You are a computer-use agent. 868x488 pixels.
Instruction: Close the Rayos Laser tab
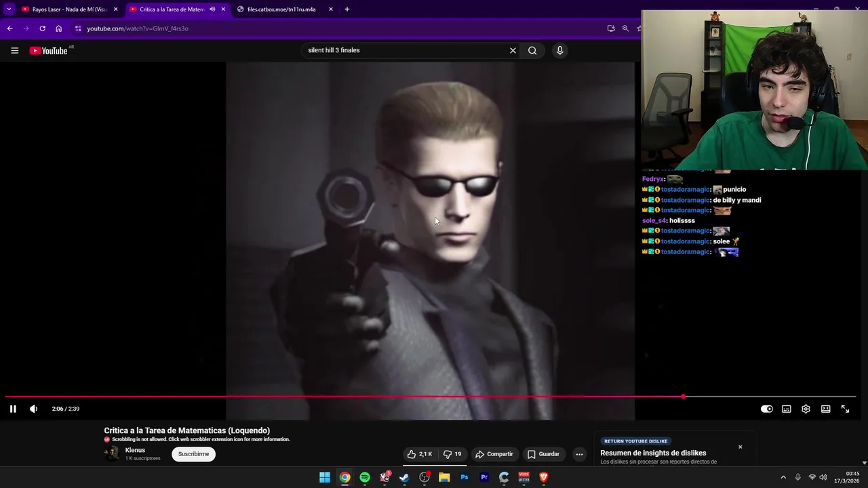click(115, 9)
